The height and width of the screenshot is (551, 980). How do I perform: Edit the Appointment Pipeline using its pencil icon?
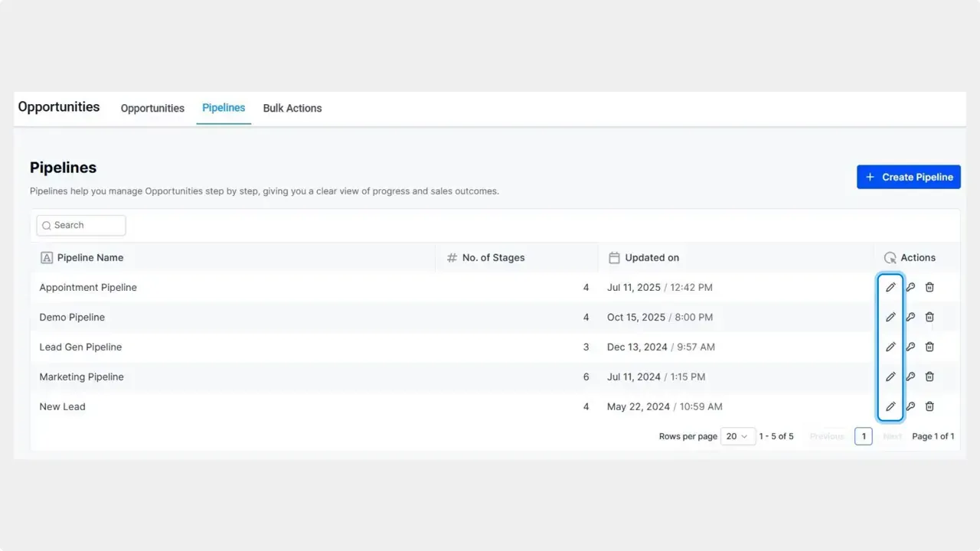click(x=890, y=287)
